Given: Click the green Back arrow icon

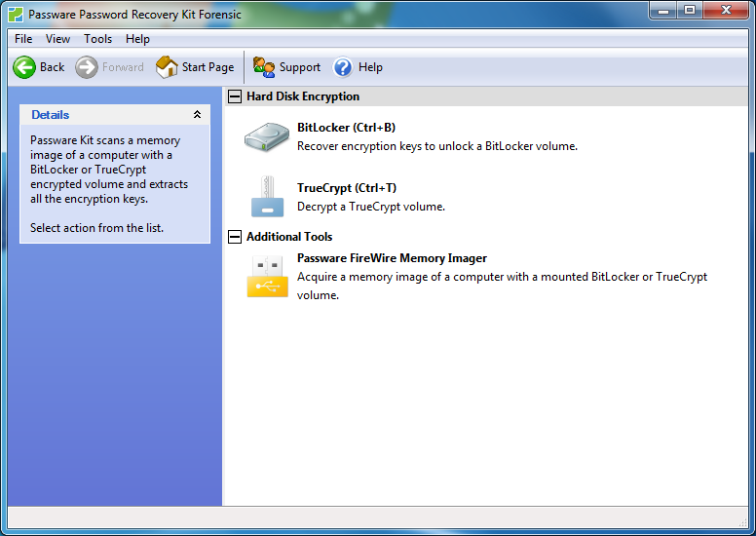Looking at the screenshot, I should point(24,67).
